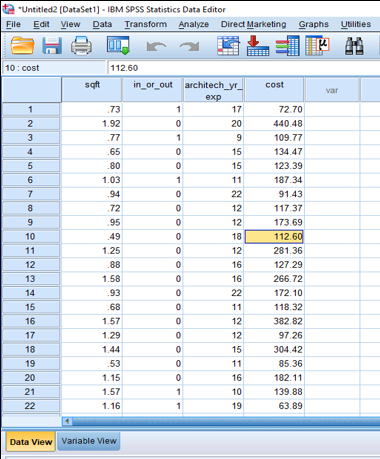
Task: Open the Data menu
Action: (x=102, y=24)
